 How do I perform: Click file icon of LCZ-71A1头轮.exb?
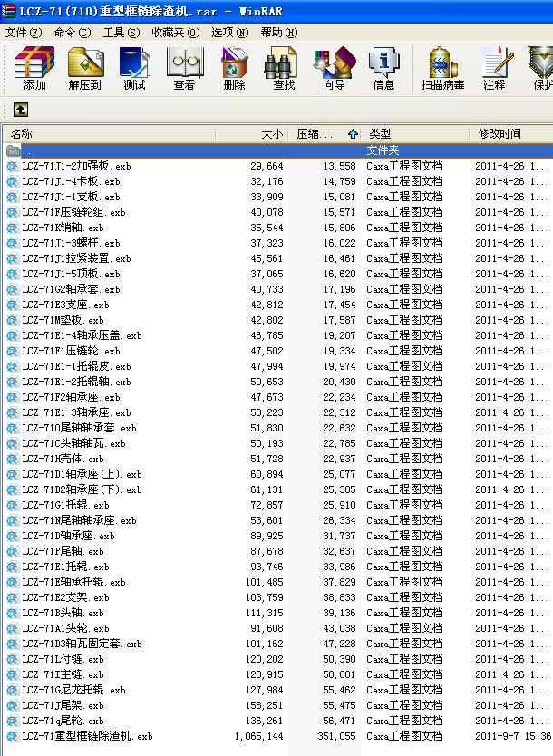[x=12, y=628]
